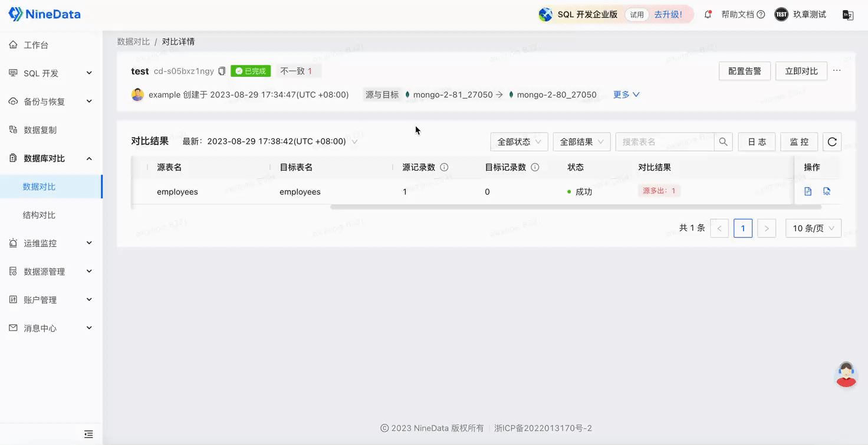Copy the task ID cd-s05bxz1ngy
868x445 pixels.
(x=222, y=71)
